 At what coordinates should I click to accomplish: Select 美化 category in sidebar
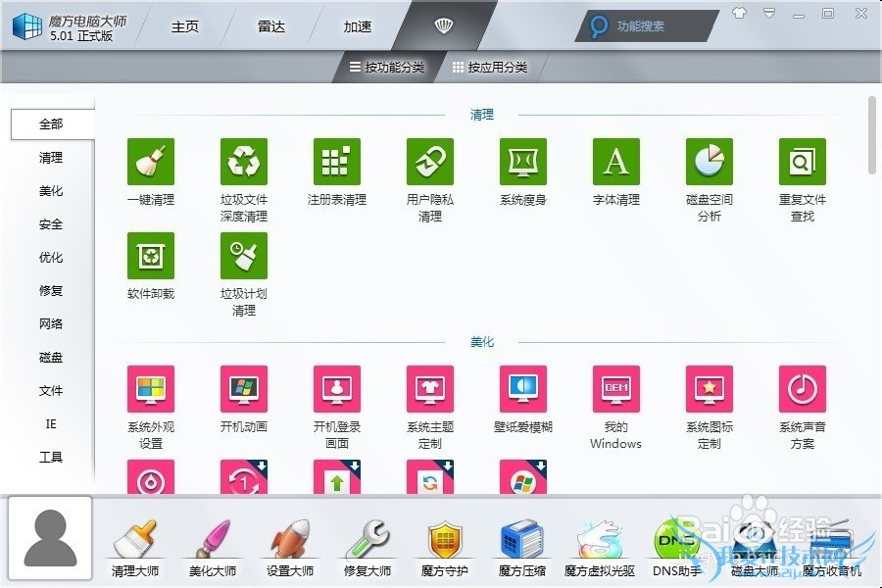click(x=51, y=191)
